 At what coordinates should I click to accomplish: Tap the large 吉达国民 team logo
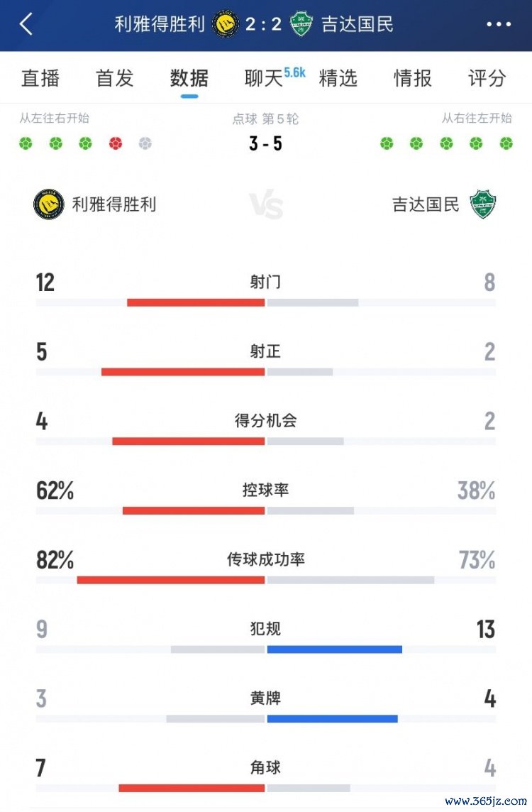[483, 205]
